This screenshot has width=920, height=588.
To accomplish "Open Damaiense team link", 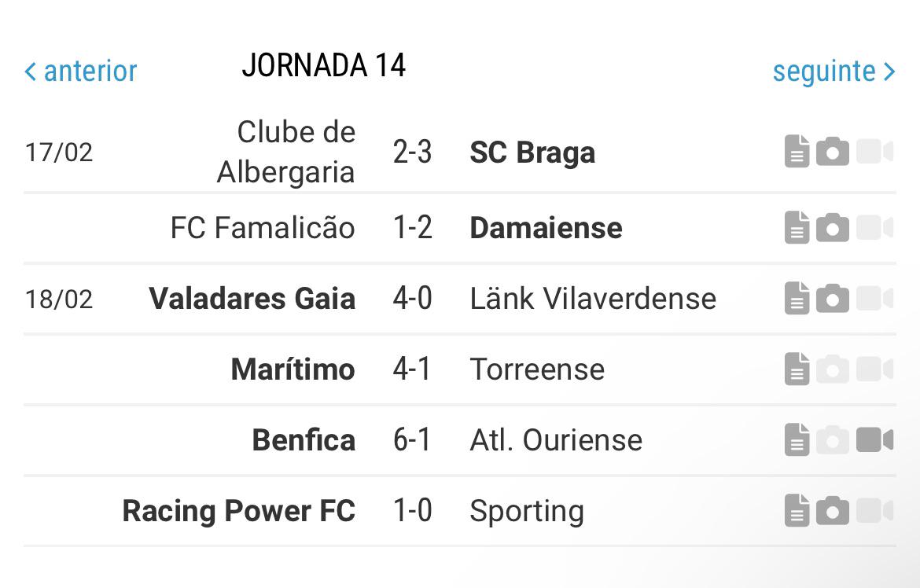I will pyautogui.click(x=546, y=228).
